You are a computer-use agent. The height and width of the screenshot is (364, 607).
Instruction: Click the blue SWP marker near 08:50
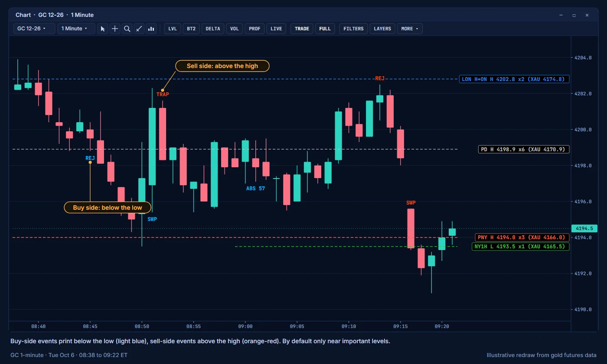[x=152, y=219]
